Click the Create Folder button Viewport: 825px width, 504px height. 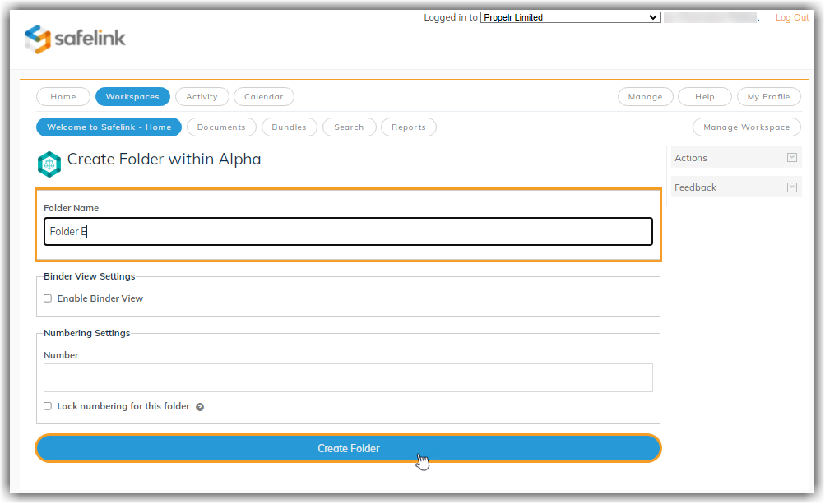pyautogui.click(x=348, y=448)
